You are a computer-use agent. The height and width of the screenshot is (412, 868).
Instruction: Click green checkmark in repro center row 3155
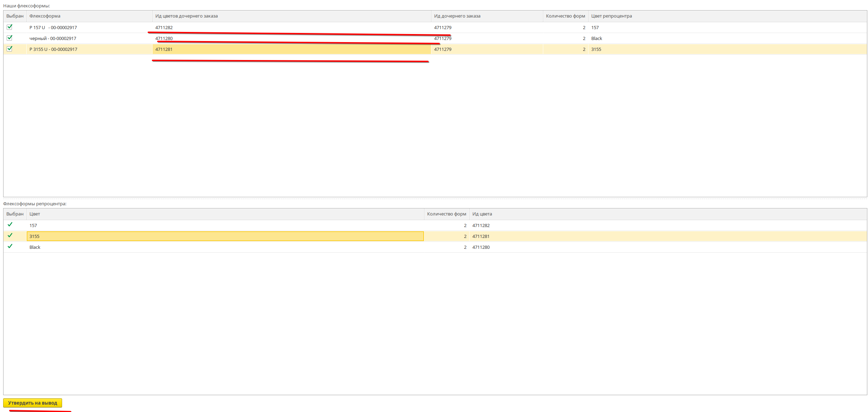[x=10, y=235]
